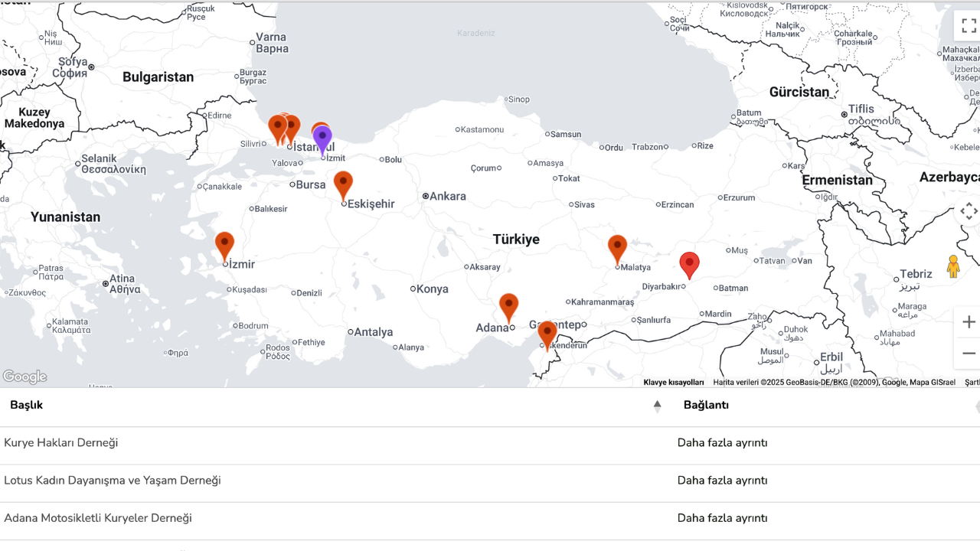
Task: Open the map camera controls button
Action: click(968, 210)
